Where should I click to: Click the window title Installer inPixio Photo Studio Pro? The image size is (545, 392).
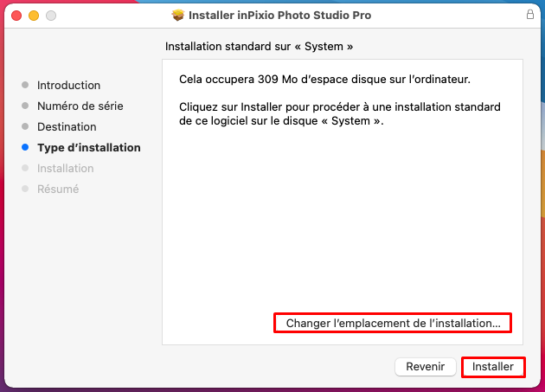(x=279, y=16)
